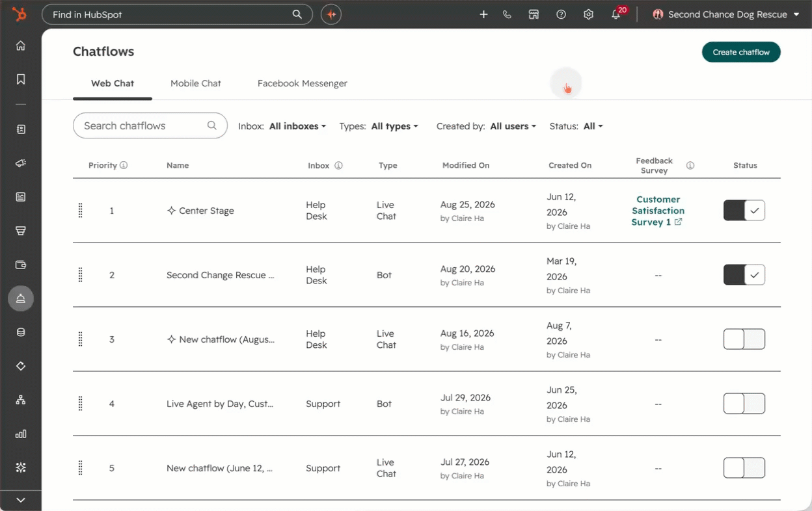The width and height of the screenshot is (812, 511).
Task: Click the search magnifier in Find in HubSpot
Action: 297,14
